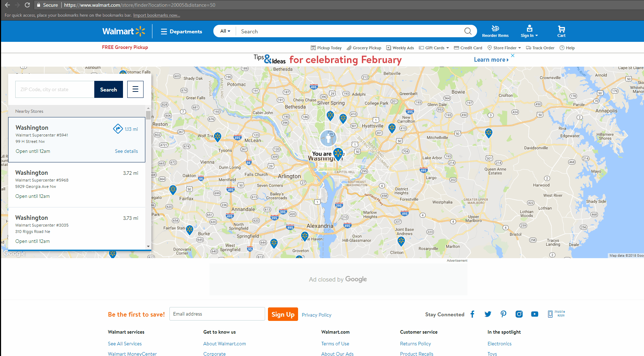Click the store list scroll down arrow

[148, 246]
